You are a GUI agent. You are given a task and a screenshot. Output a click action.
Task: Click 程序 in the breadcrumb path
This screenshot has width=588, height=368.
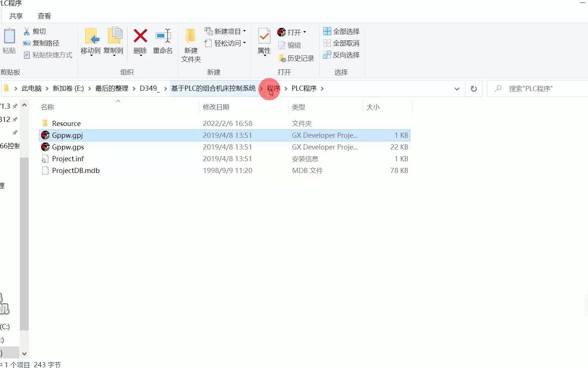[273, 89]
